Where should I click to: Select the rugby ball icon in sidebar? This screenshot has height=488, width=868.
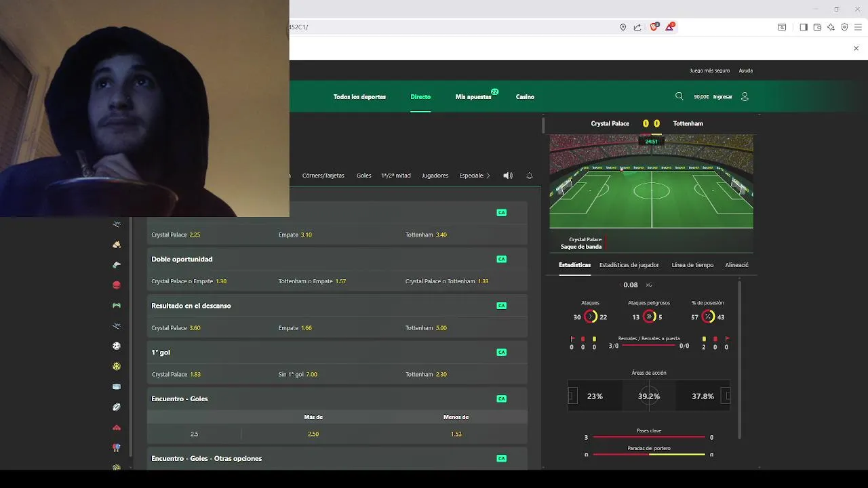point(117,407)
